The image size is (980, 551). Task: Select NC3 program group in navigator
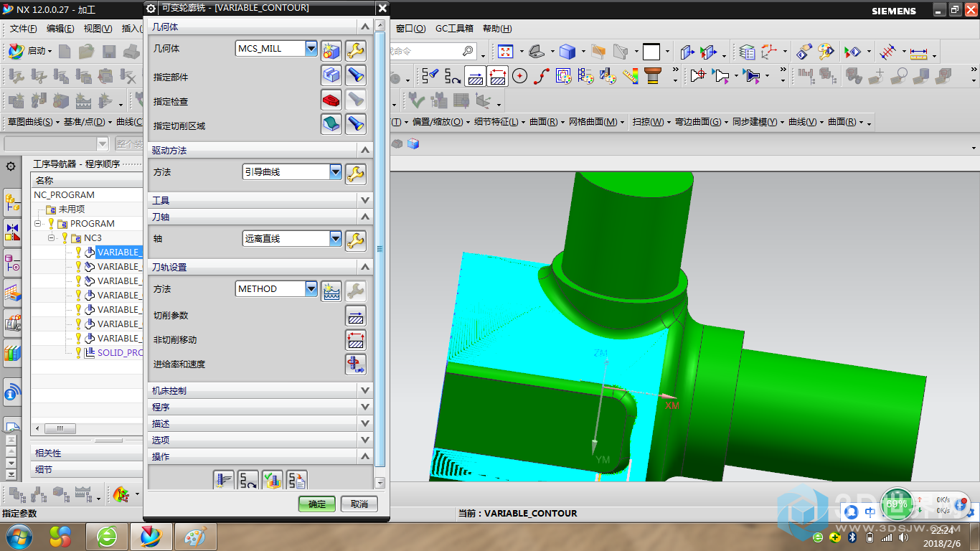(x=93, y=238)
